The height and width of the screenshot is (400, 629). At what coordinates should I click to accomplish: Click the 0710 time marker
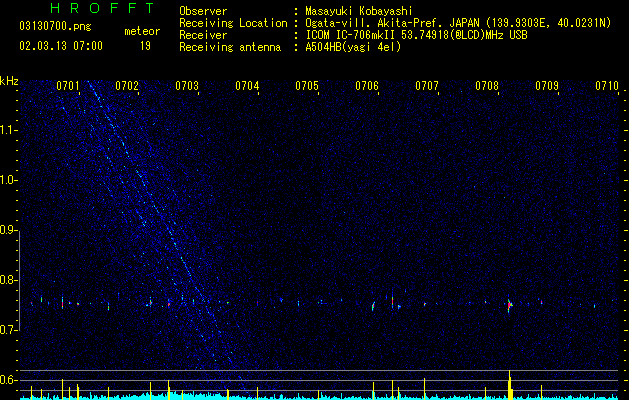point(607,86)
